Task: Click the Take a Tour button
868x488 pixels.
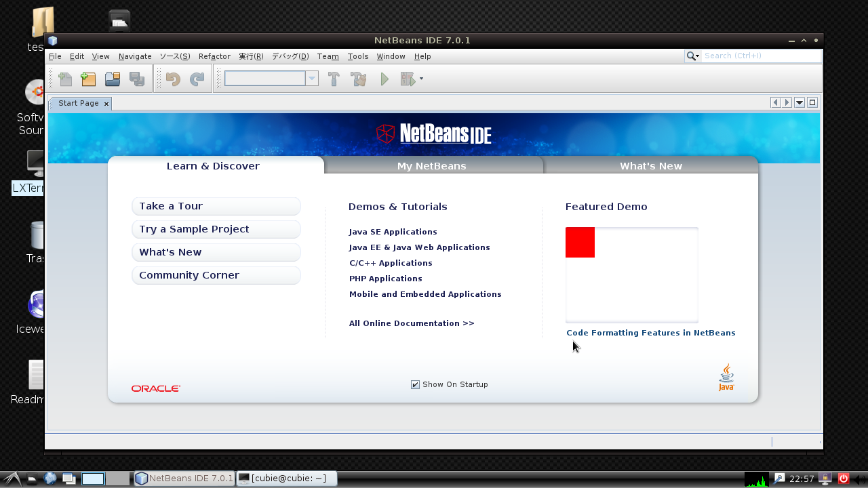Action: [x=216, y=206]
